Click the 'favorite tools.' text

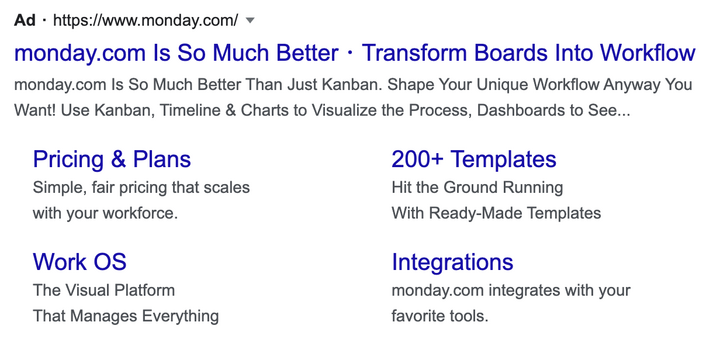440,316
